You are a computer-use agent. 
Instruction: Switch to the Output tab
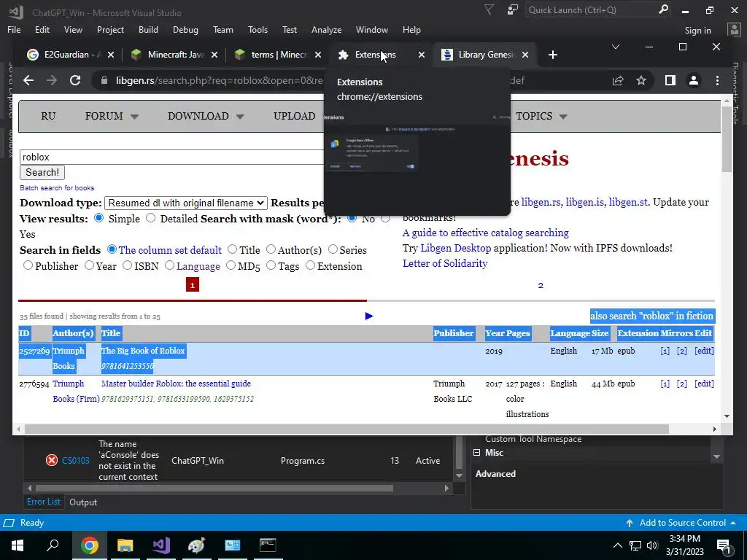click(x=83, y=502)
